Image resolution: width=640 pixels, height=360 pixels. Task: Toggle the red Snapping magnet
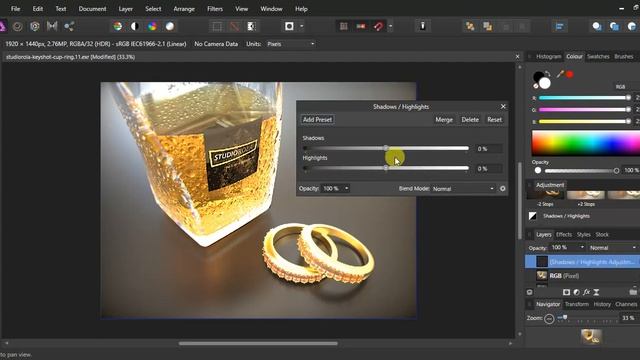point(378,27)
